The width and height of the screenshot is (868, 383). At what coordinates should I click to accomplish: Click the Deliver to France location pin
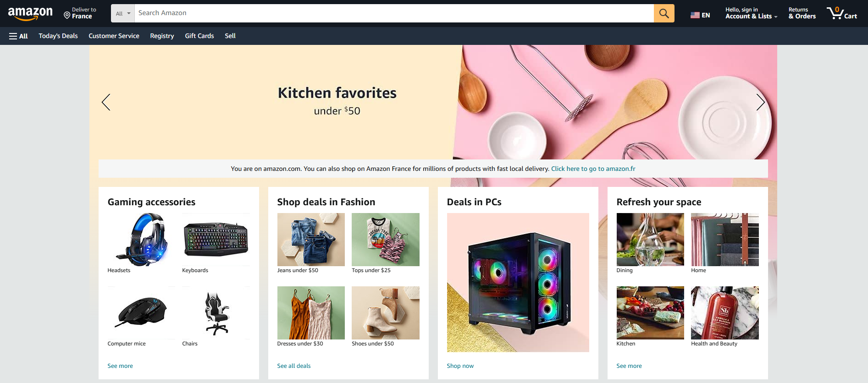coord(67,16)
